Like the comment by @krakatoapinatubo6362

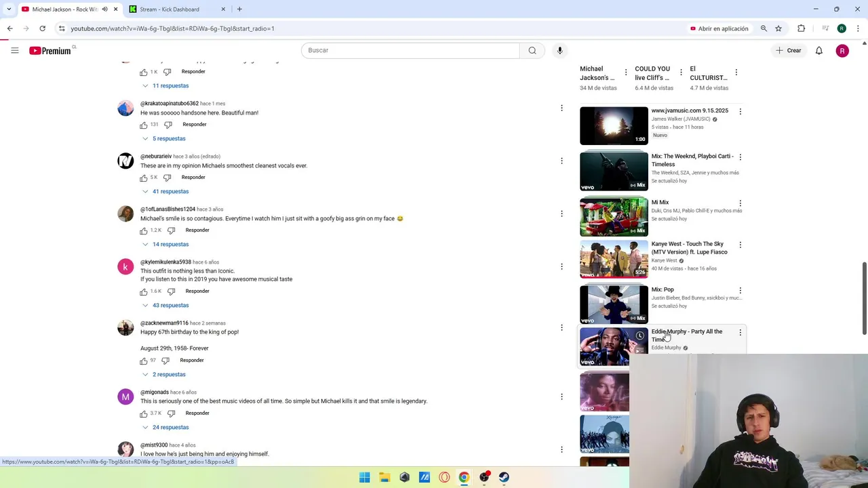[x=144, y=125]
